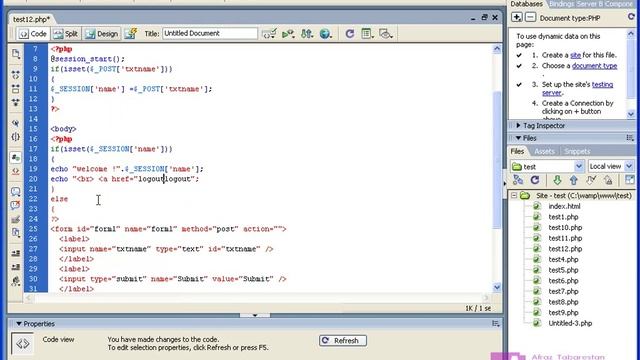The width and height of the screenshot is (640, 360).
Task: Click the Format Source Code icon
Action: click(16, 281)
